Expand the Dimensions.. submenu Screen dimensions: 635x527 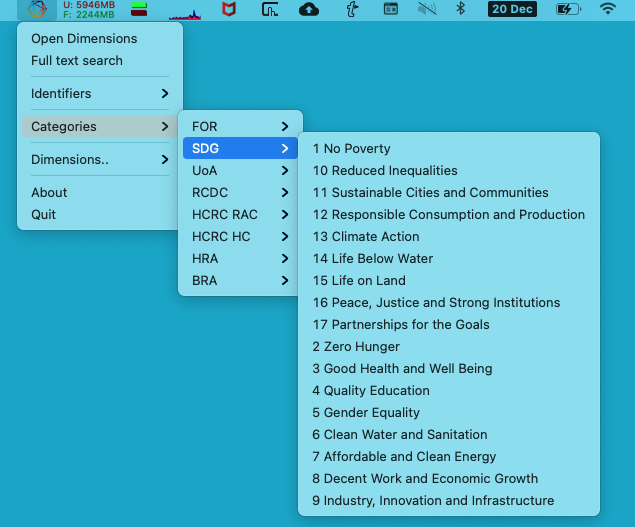pyautogui.click(x=100, y=159)
